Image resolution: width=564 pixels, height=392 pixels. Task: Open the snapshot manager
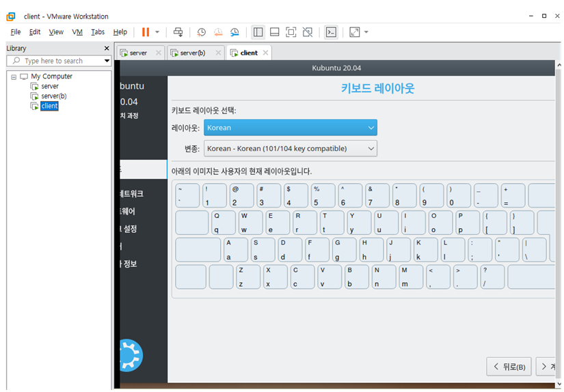[x=234, y=32]
